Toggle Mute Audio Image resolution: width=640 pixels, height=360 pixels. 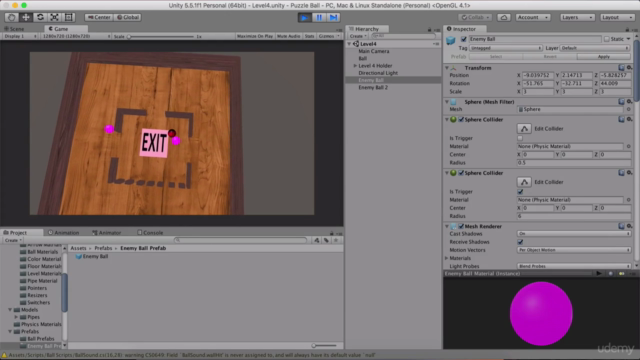[x=289, y=36]
